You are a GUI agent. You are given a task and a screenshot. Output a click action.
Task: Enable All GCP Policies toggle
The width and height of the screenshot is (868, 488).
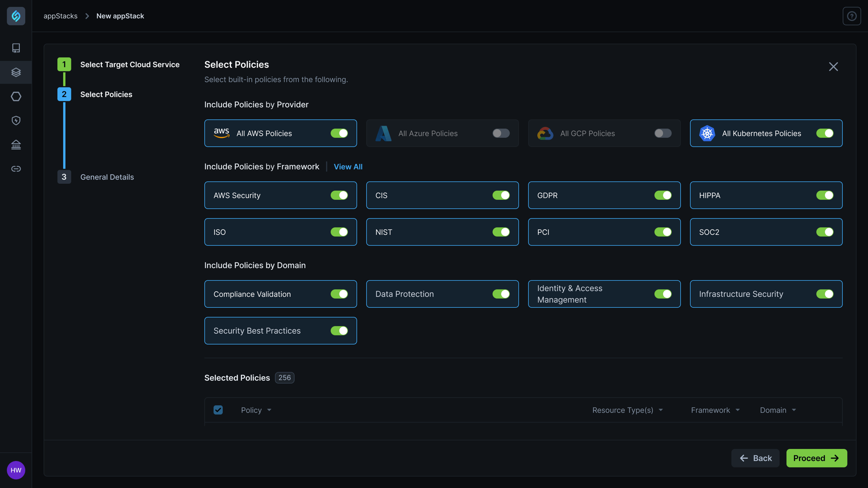coord(663,133)
